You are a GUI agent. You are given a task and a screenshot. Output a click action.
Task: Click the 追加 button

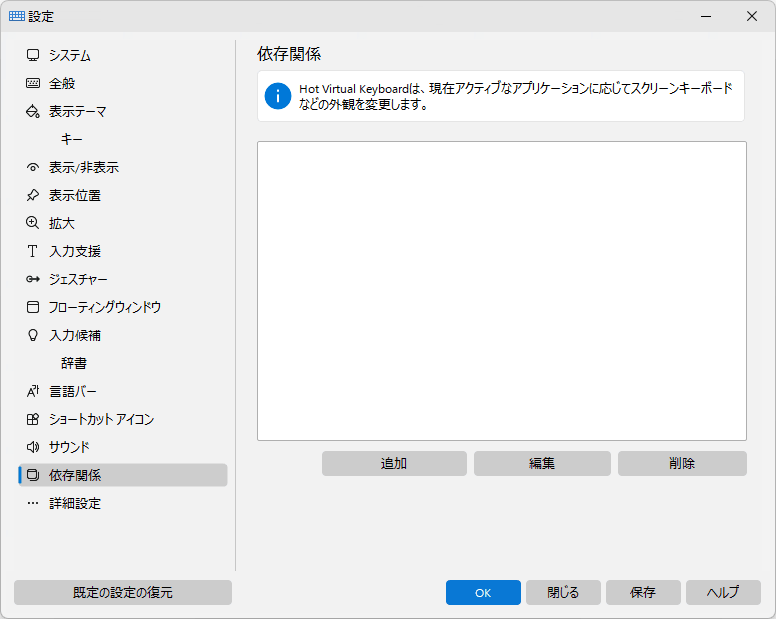pyautogui.click(x=394, y=463)
